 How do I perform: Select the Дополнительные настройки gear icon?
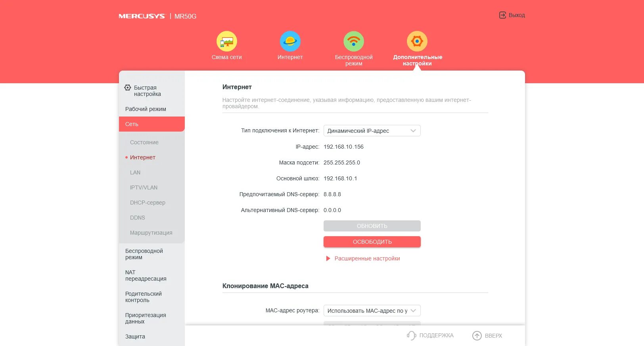417,41
